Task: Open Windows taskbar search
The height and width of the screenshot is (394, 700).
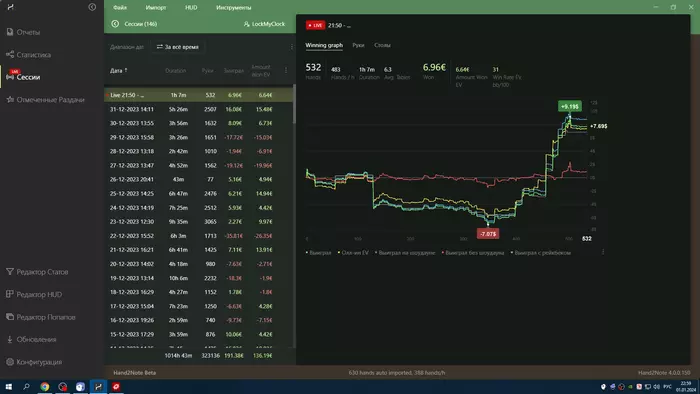Action: 26,386
